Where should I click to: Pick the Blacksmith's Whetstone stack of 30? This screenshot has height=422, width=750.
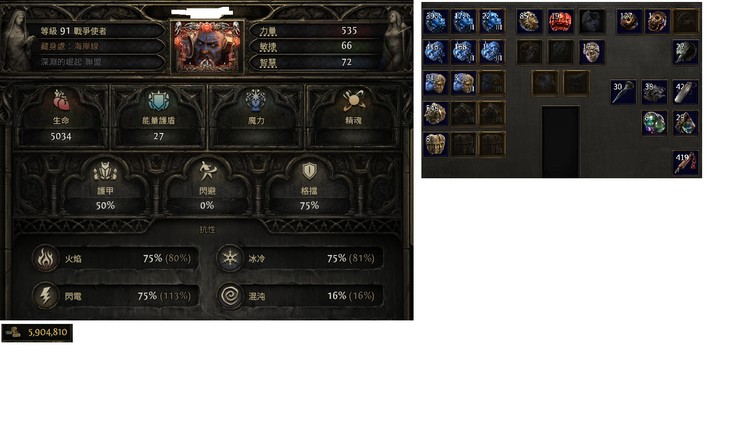click(x=623, y=92)
